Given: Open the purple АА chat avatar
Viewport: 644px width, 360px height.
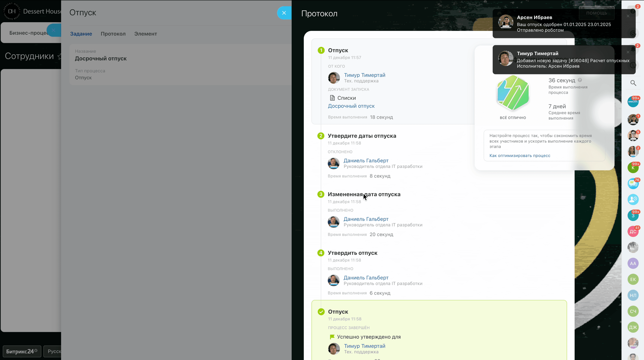Looking at the screenshot, I should (x=633, y=263).
